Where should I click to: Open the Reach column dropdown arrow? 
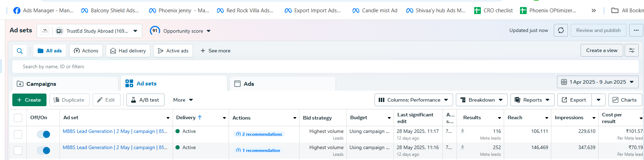point(547,118)
